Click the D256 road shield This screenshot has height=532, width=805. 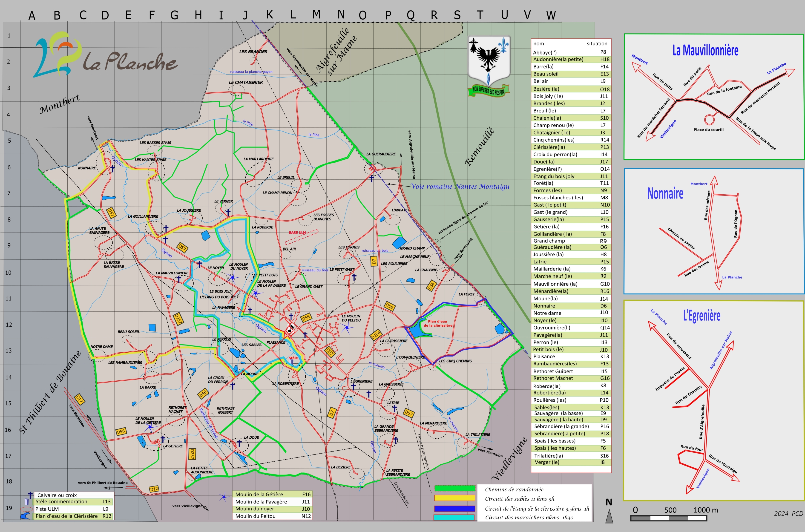pos(376,335)
